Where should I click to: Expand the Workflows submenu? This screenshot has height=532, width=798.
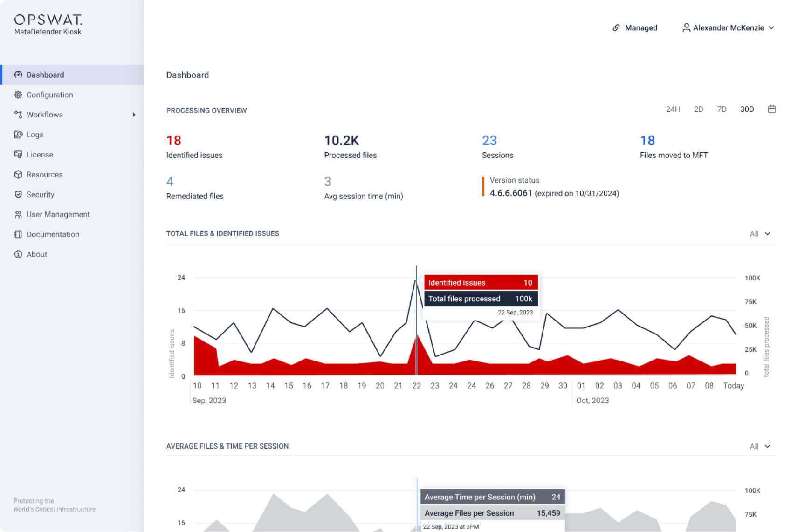tap(135, 114)
